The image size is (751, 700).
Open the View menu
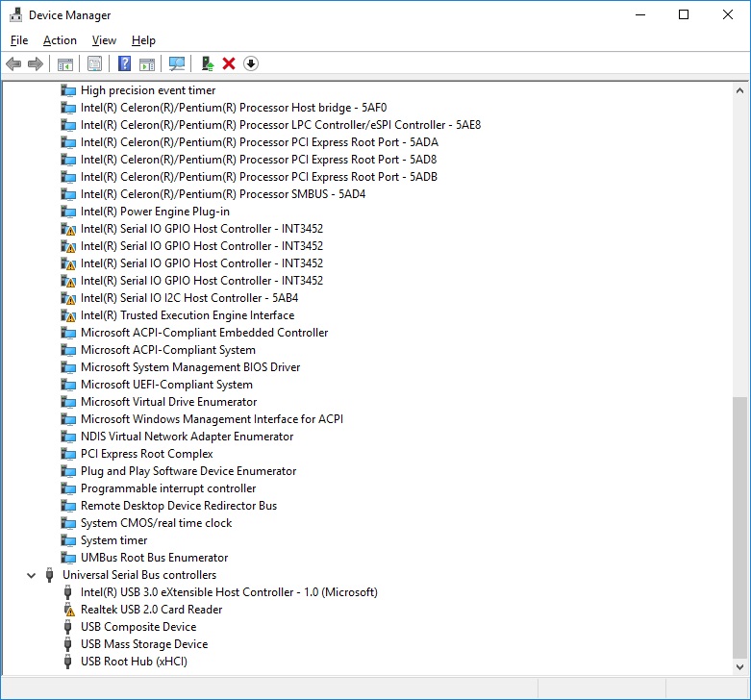104,40
